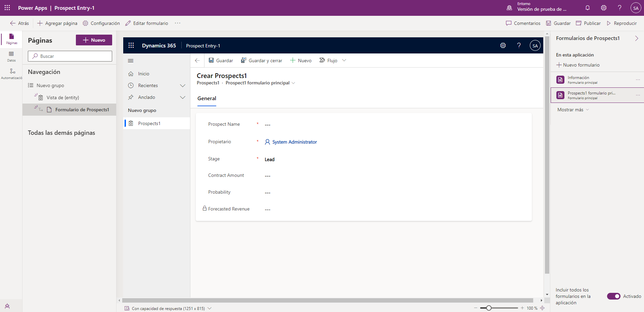The image size is (644, 312).
Task: Click Stage value Lead
Action: coord(270,159)
